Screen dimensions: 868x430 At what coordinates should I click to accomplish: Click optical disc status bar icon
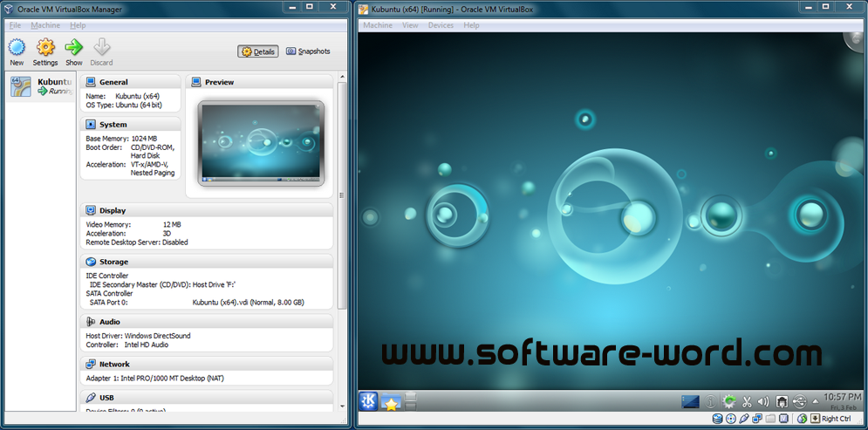coord(730,419)
